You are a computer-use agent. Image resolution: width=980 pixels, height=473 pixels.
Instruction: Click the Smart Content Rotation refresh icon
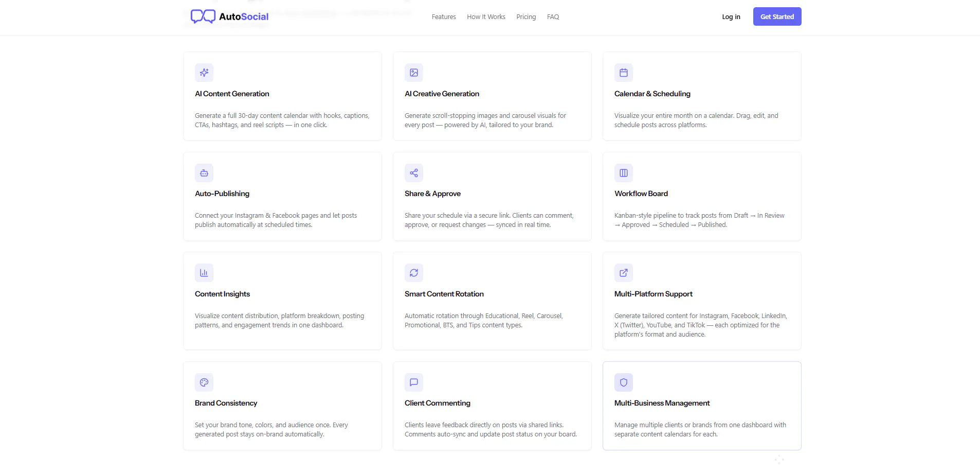pyautogui.click(x=414, y=273)
